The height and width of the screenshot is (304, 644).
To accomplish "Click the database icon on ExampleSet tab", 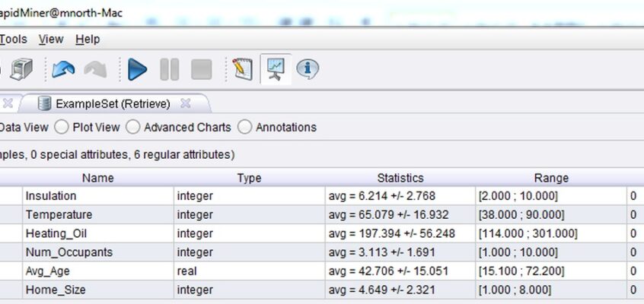I will (44, 104).
